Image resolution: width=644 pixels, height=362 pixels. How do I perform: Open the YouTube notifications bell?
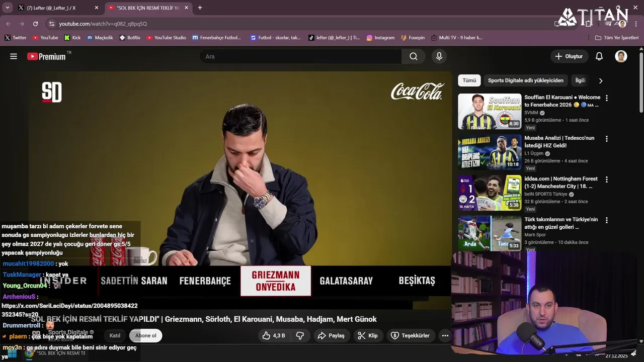pos(599,56)
